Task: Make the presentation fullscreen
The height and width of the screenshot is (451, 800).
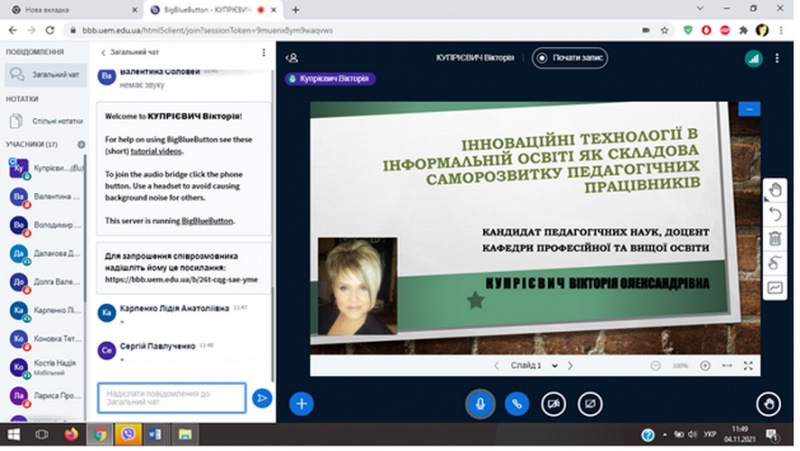Action: tap(748, 365)
